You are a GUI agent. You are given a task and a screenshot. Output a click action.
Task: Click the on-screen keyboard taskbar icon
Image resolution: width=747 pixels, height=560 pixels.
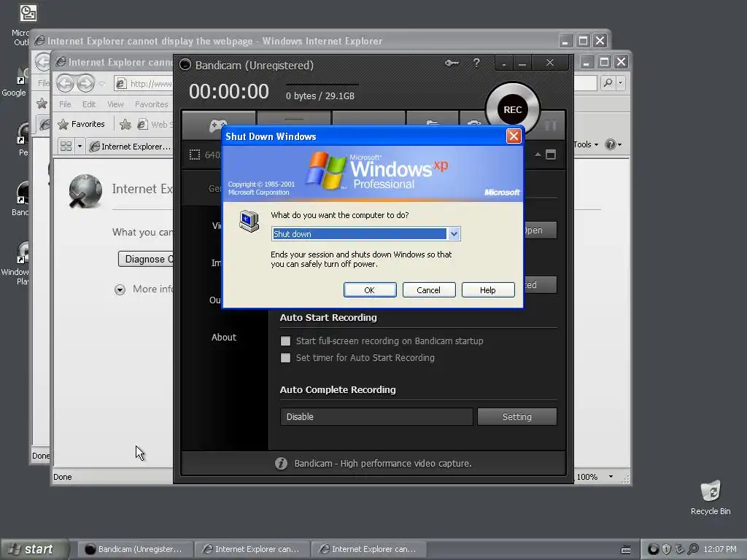626,550
